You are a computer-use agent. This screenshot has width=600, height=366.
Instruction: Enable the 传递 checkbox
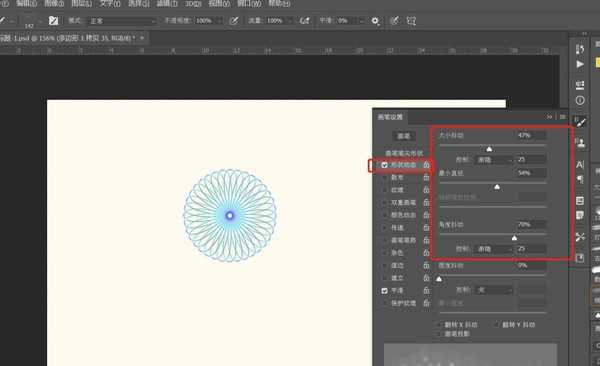[384, 228]
